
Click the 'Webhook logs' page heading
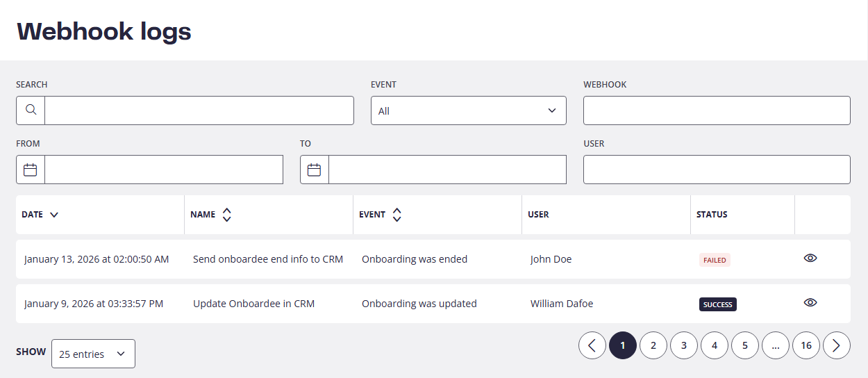(104, 31)
